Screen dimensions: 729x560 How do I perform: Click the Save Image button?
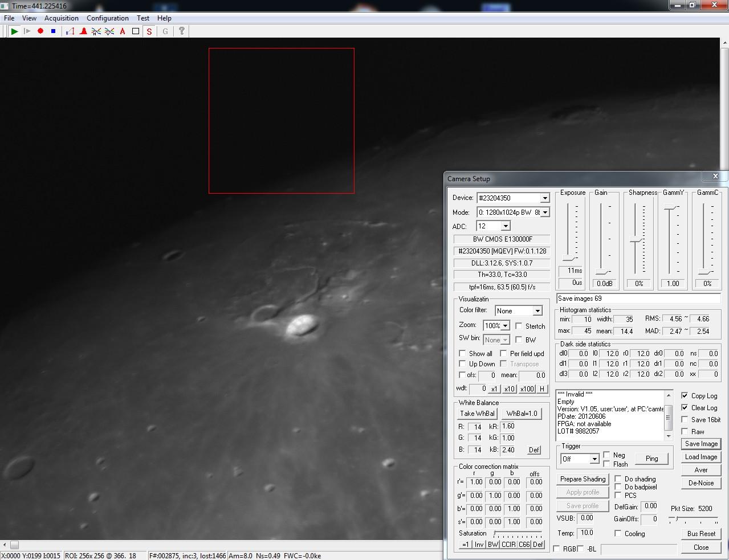701,444
